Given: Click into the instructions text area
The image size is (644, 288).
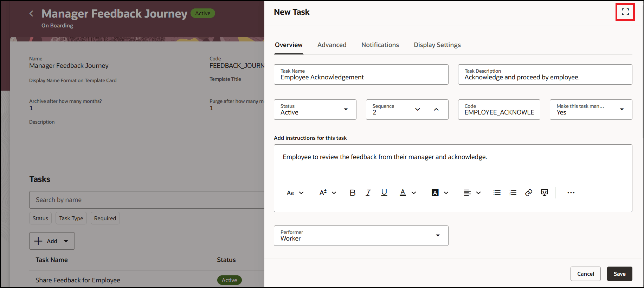Looking at the screenshot, I should point(453,164).
